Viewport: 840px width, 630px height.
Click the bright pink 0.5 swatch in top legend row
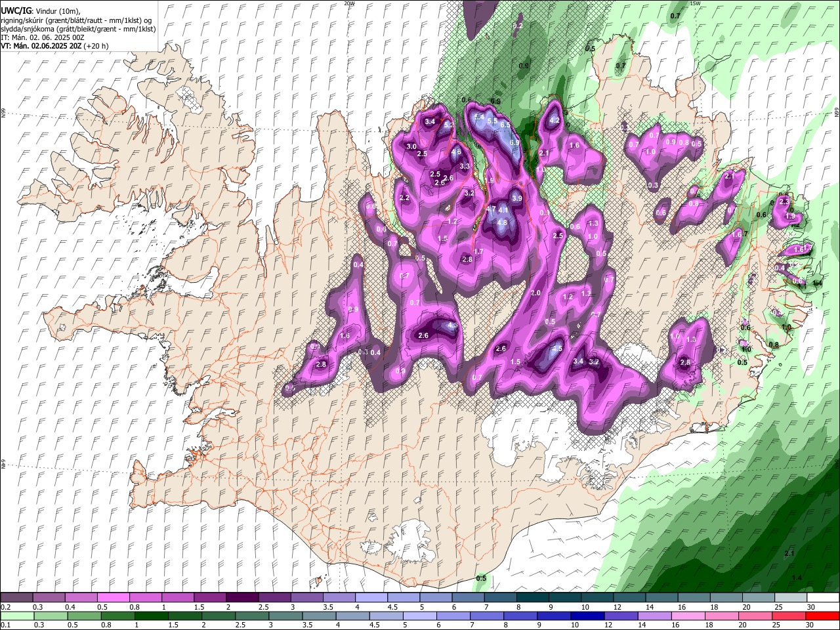[x=114, y=598]
